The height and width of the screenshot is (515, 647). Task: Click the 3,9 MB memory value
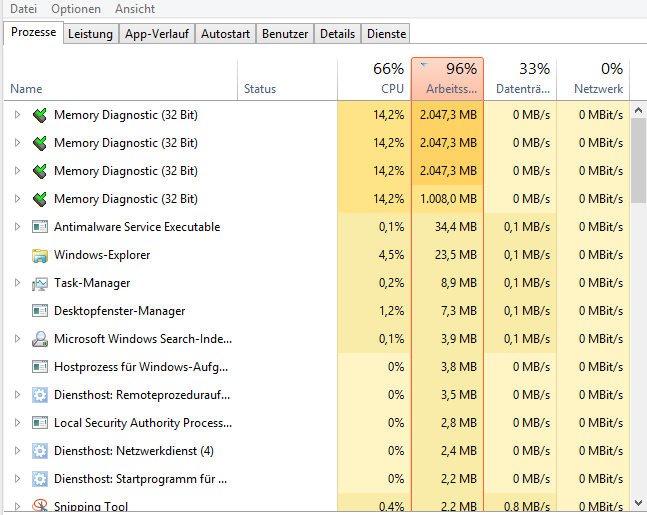pos(459,339)
